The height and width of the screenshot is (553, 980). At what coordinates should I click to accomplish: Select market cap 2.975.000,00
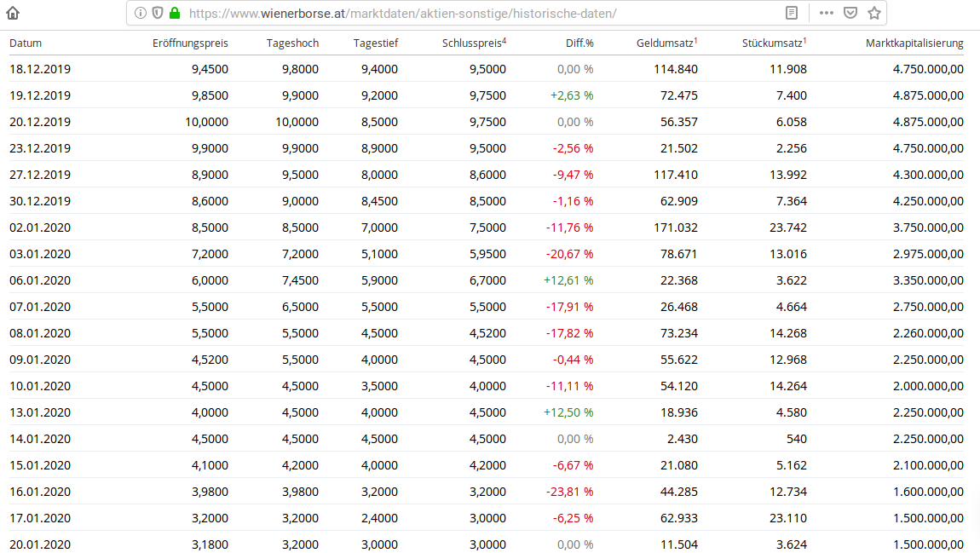(928, 254)
